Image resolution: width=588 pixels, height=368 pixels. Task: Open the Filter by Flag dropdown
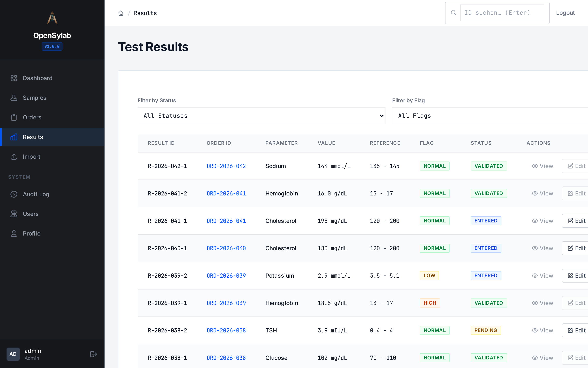(490, 116)
